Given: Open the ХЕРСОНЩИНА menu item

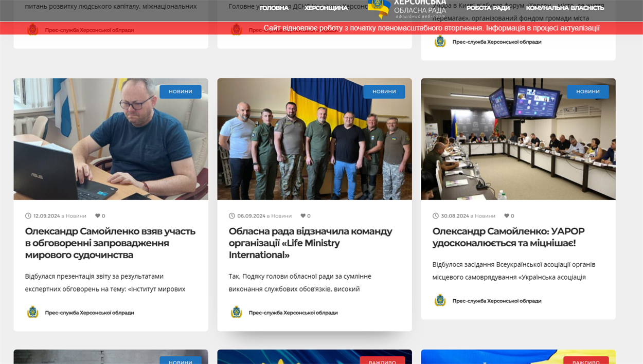Looking at the screenshot, I should pyautogui.click(x=326, y=8).
